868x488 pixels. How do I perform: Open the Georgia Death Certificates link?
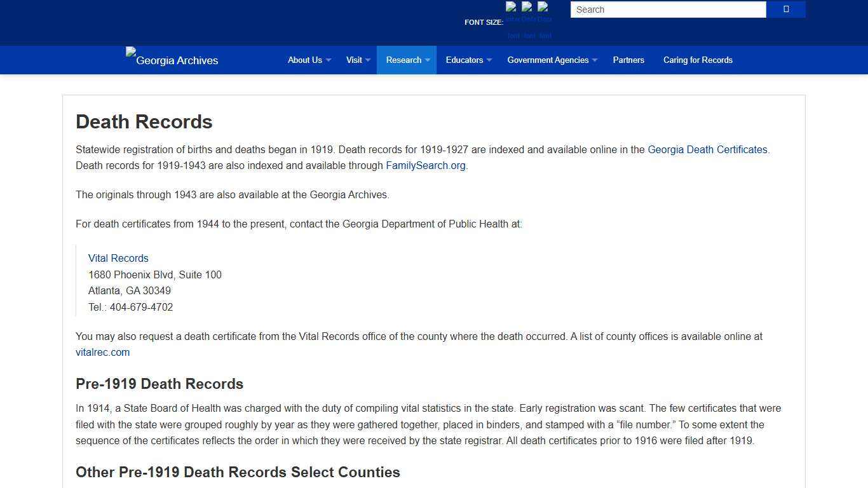[x=707, y=149]
